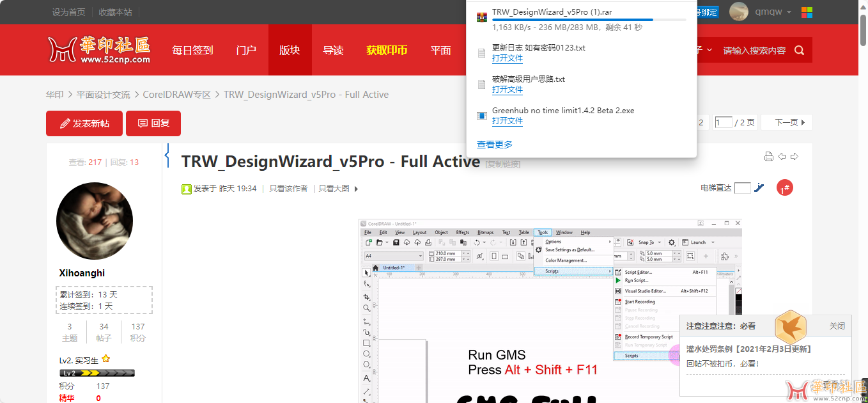The image size is (868, 403).
Task: Close the 注意 notice popup via 关闭
Action: pyautogui.click(x=837, y=326)
